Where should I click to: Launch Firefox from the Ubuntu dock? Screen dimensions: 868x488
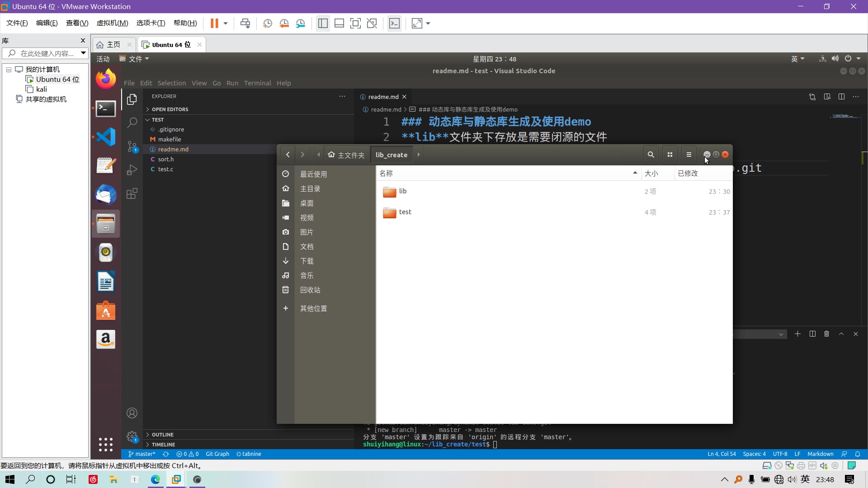pos(106,80)
